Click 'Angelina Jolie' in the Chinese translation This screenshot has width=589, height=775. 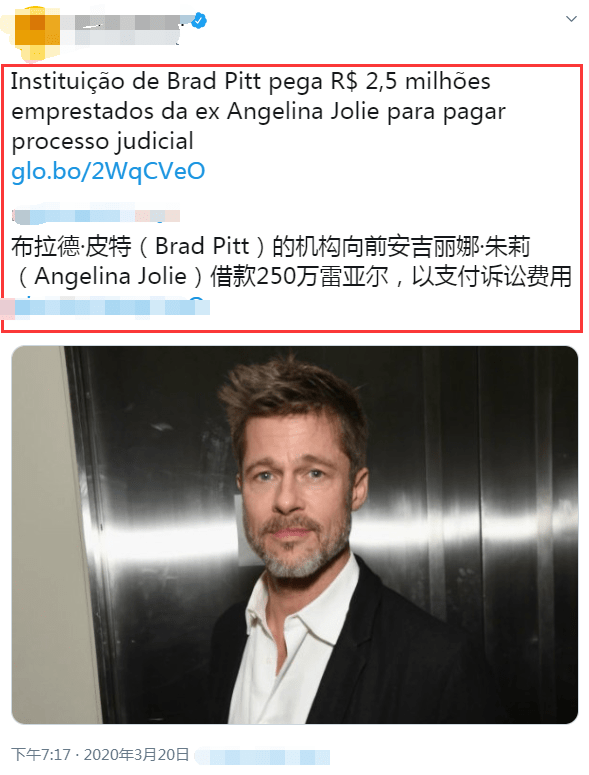pos(110,276)
